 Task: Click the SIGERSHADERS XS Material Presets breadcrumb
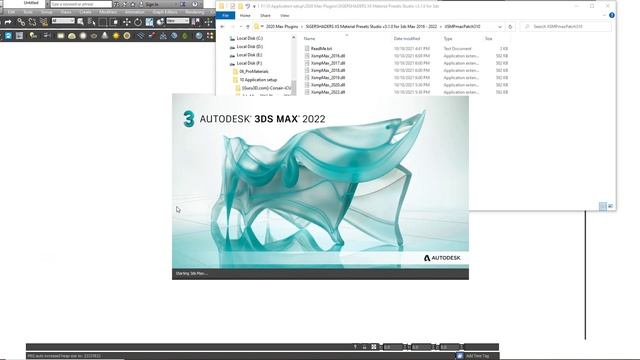click(x=371, y=27)
